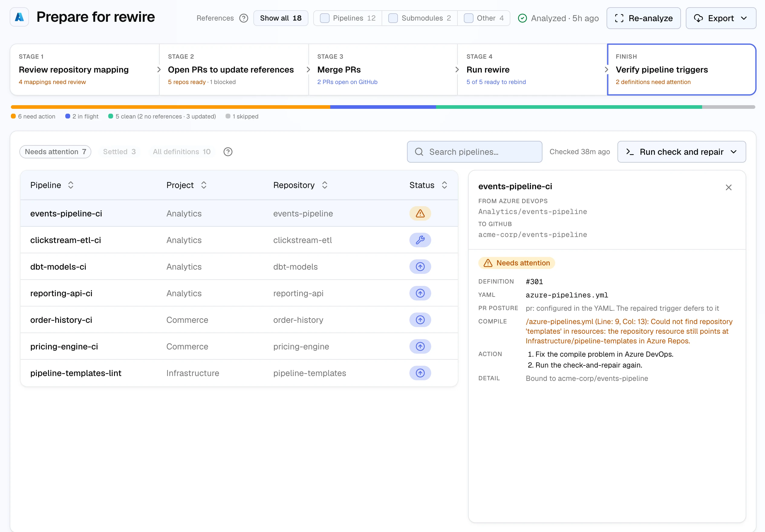
Task: Click the 2 in flight legend dot
Action: [x=68, y=116]
